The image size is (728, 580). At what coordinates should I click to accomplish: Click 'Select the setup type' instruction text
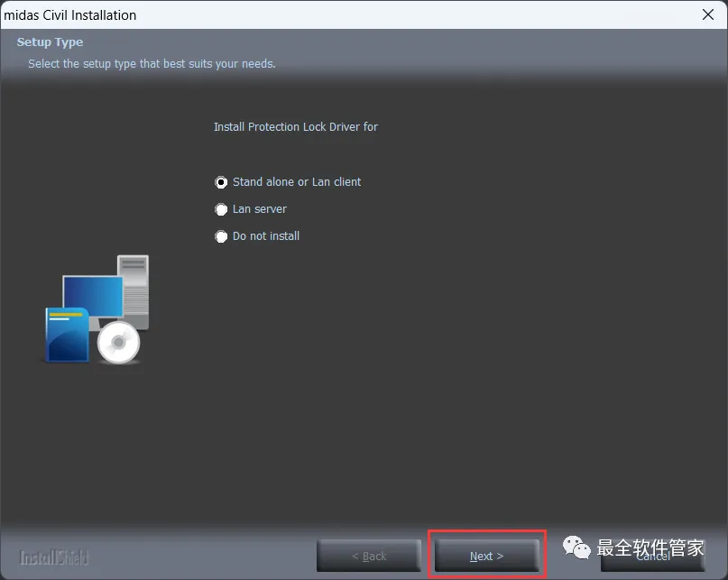152,64
